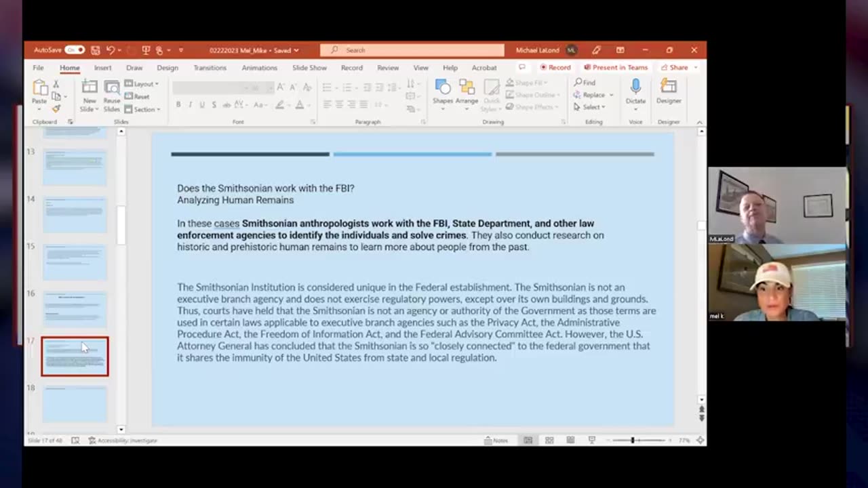
Task: Click the Touch/Mouse mode icon
Action: click(x=160, y=50)
